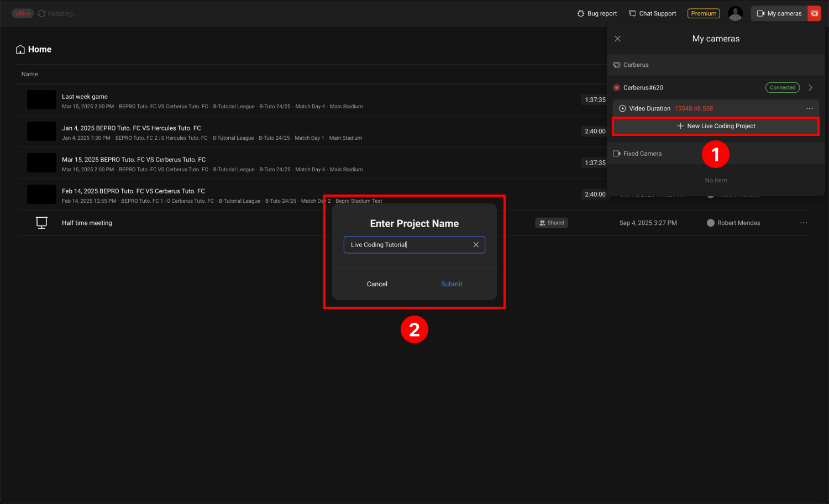Click New Live Coding Project
Image resolution: width=829 pixels, height=504 pixels.
(716, 126)
